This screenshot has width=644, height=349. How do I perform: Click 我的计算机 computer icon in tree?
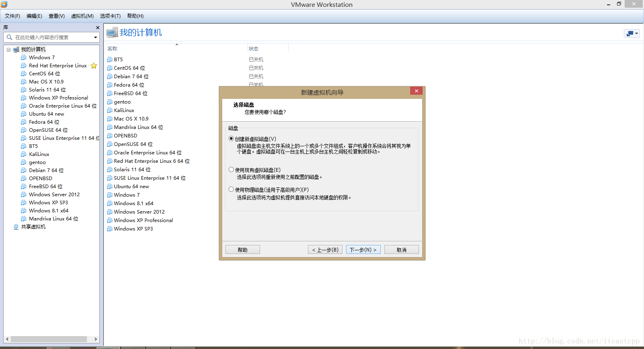(16, 50)
